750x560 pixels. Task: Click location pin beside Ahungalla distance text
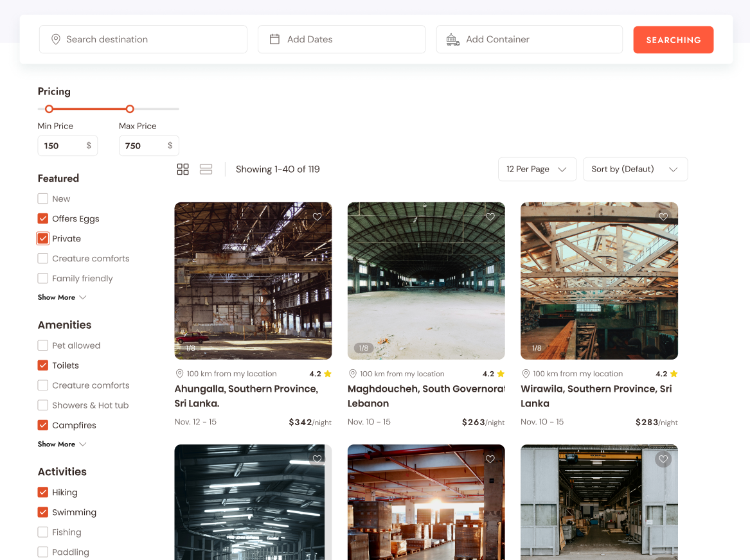(180, 374)
